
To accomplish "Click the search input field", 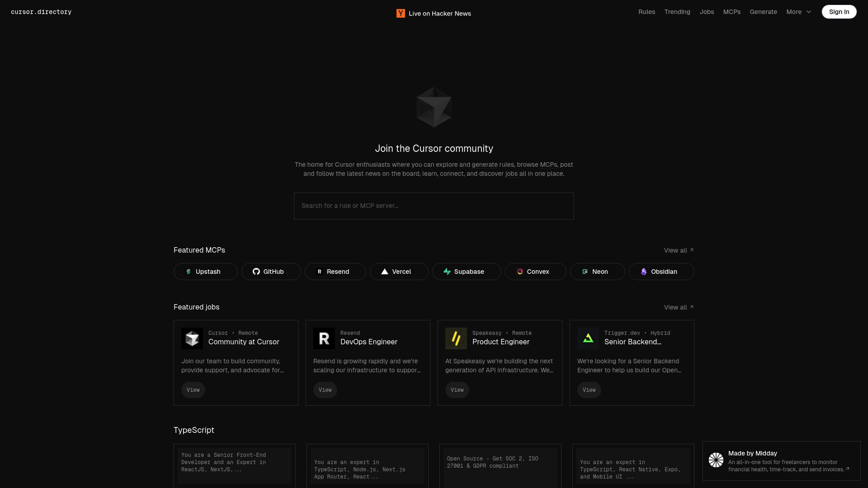I will point(434,206).
